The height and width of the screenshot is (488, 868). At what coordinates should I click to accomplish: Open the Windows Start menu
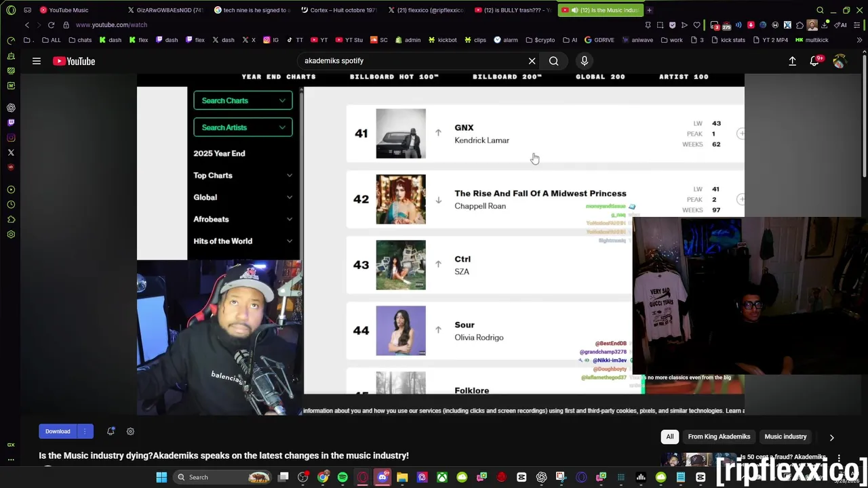[x=161, y=477]
